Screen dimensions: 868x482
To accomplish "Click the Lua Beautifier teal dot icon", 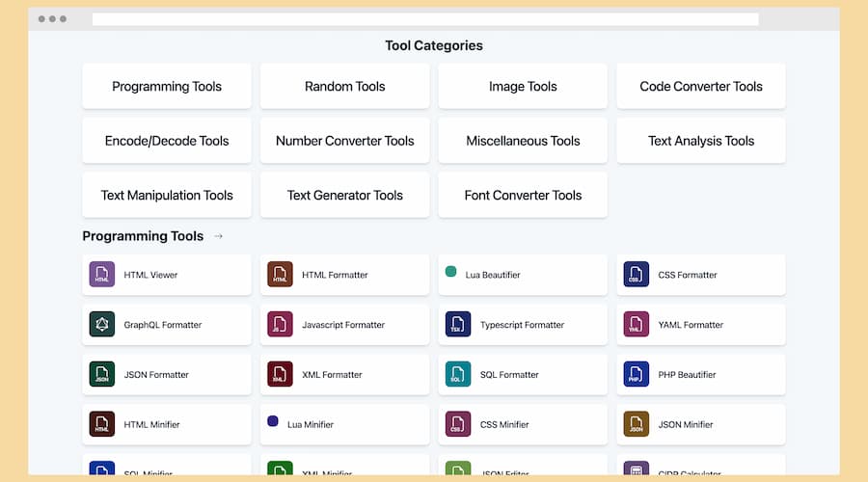I will click(451, 271).
